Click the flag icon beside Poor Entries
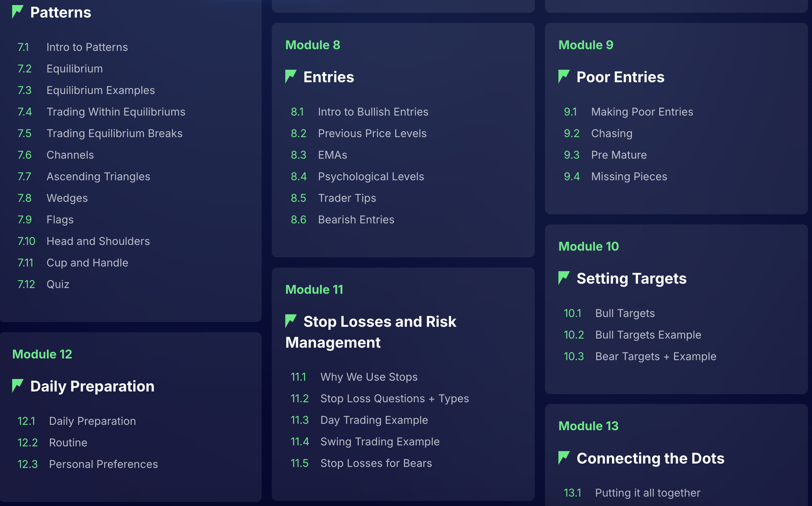Viewport: 812px width, 506px height. tap(563, 76)
